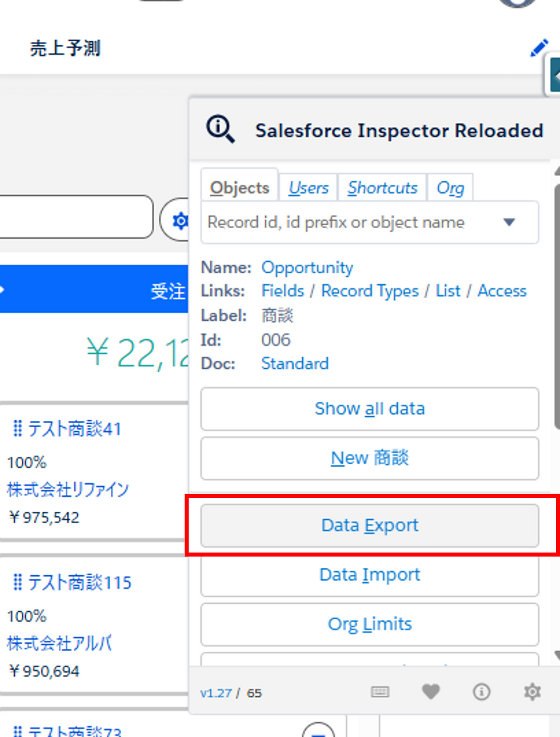Viewport: 560px width, 737px height.
Task: Click the list settings gear button
Action: click(x=179, y=220)
